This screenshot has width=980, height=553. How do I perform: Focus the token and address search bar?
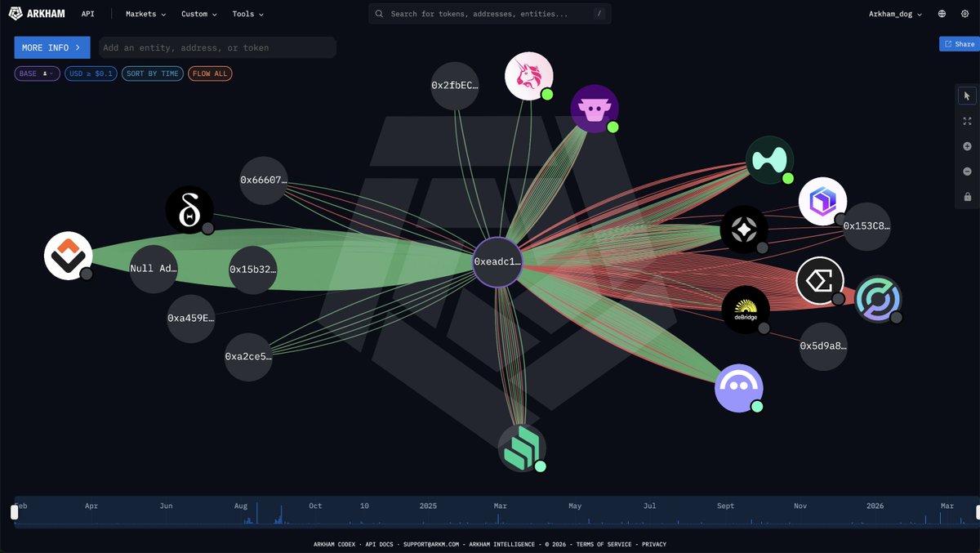(490, 14)
